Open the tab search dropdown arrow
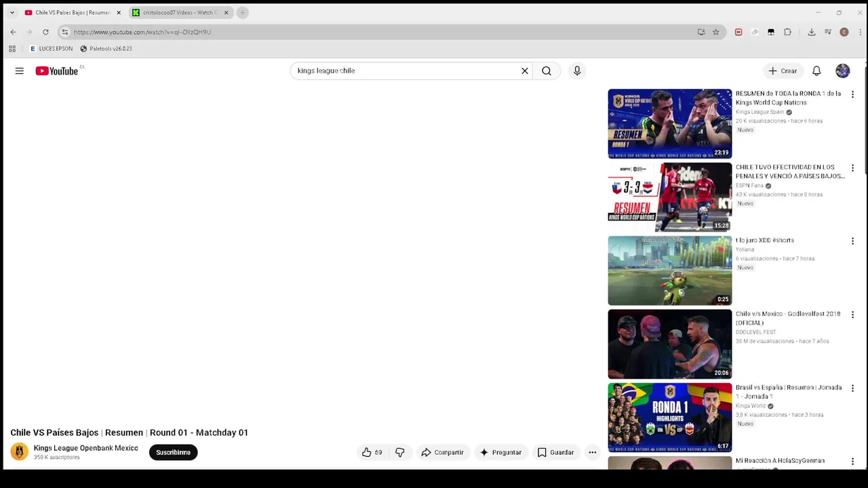Viewport: 868px width, 488px height. (12, 12)
